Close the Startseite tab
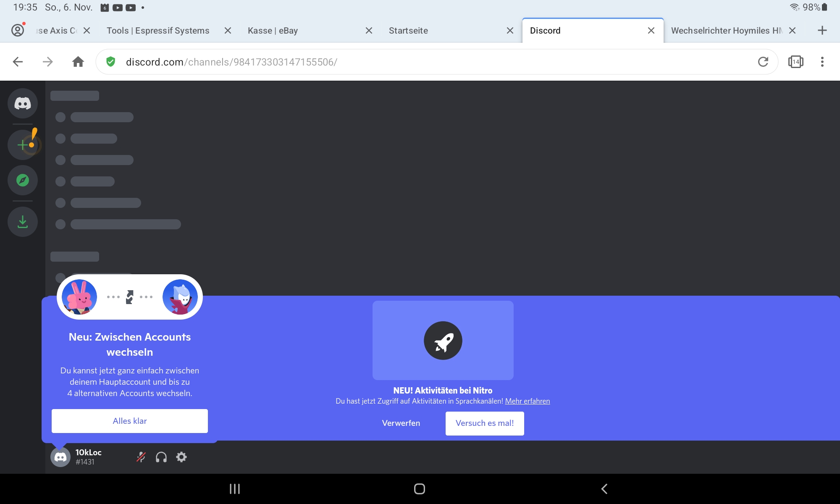840x504 pixels. 510,31
